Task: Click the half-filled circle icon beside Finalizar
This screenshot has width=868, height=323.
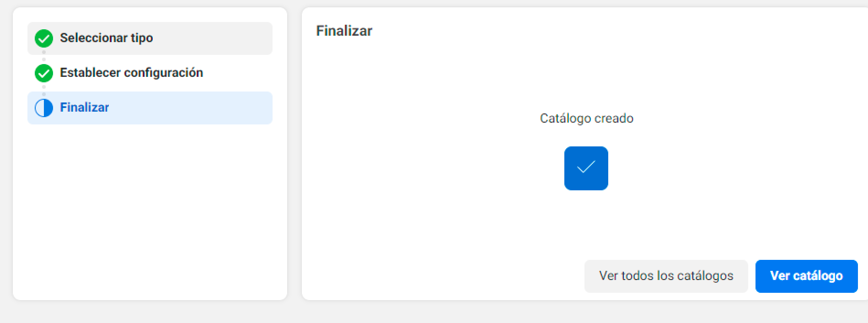Action: coord(44,108)
